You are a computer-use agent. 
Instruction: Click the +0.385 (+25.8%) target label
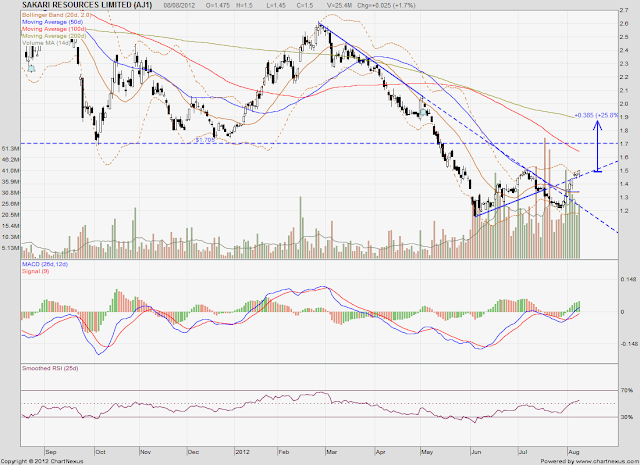596,115
